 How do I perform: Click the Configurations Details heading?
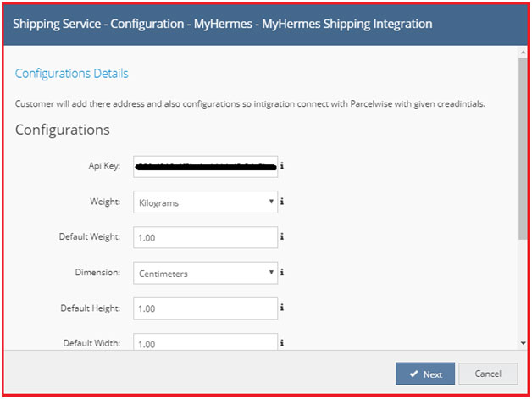coord(72,74)
